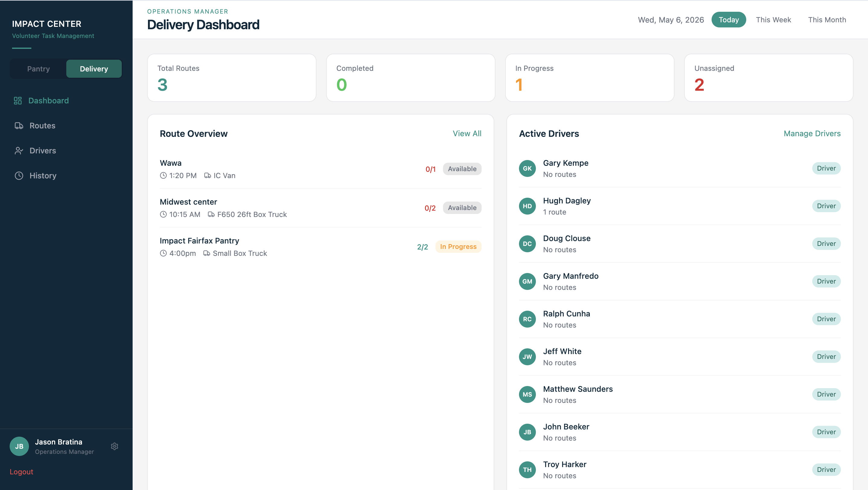Open the Unassigned stat card
The height and width of the screenshot is (490, 868).
click(x=769, y=78)
